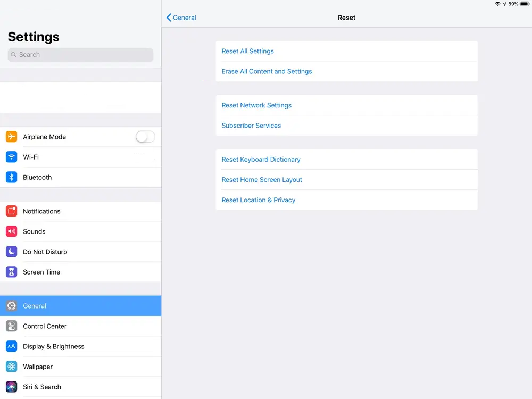Tap Reset All Settings

coord(247,51)
